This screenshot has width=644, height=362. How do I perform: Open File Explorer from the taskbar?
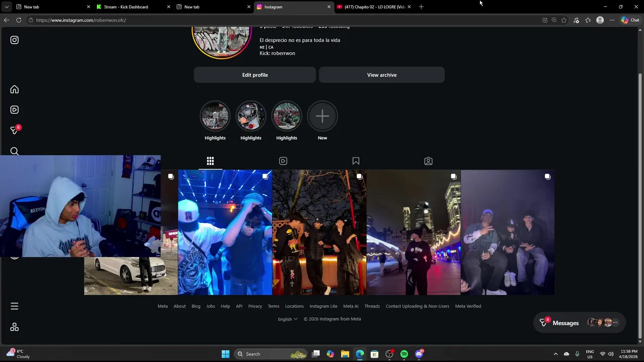point(345,354)
